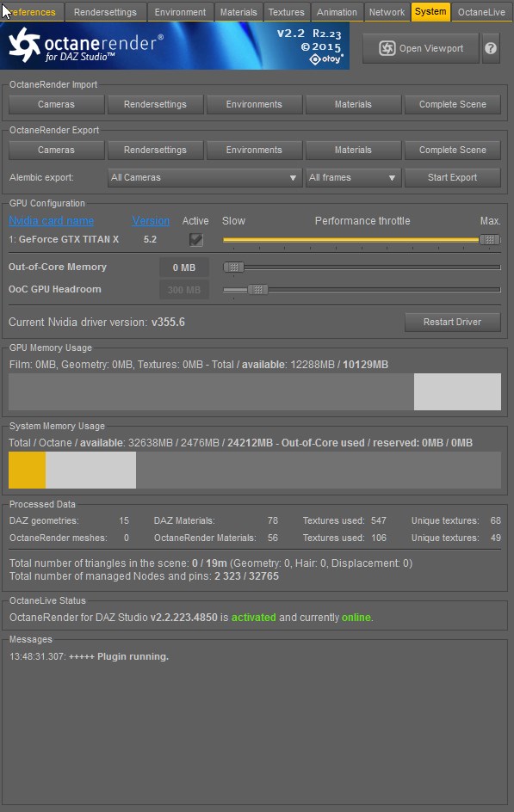Click the 'Total number of triangles' line
Image resolution: width=514 pixels, height=812 pixels.
pos(211,563)
